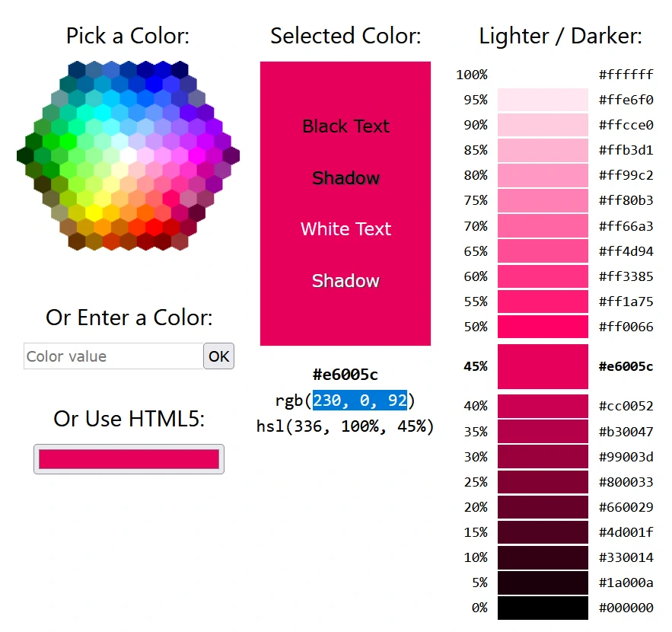This screenshot has height=632, width=672.
Task: Pick the white center hexagon in color wheel
Action: (x=128, y=155)
